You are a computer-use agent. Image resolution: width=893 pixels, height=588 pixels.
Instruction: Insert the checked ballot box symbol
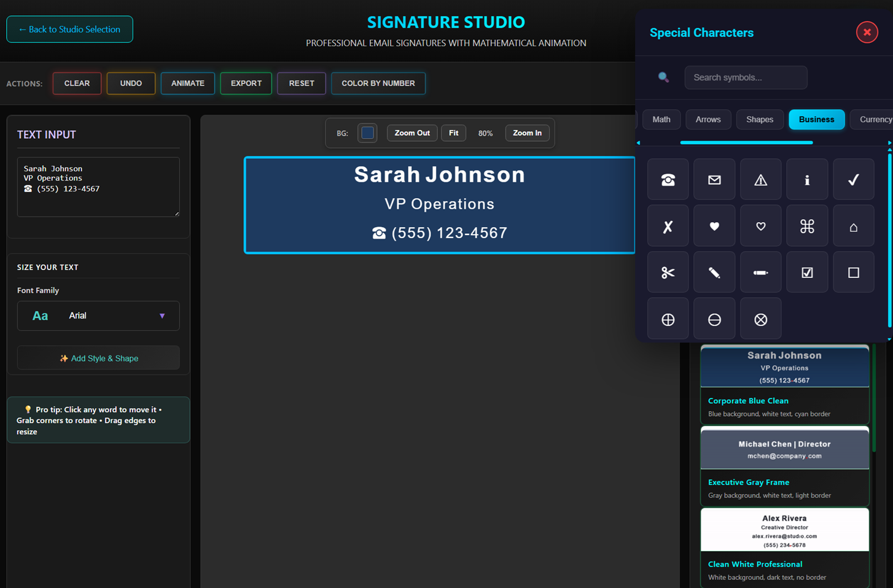point(807,273)
